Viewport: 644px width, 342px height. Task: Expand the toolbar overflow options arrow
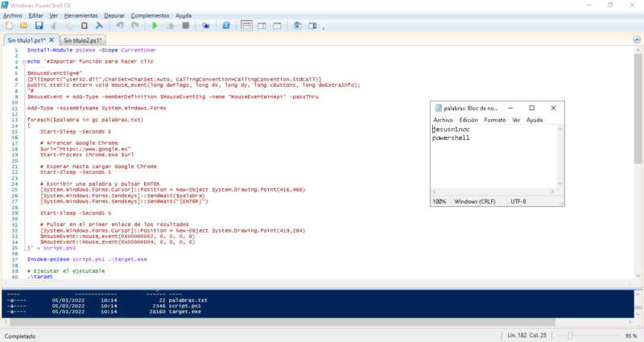pos(324,28)
